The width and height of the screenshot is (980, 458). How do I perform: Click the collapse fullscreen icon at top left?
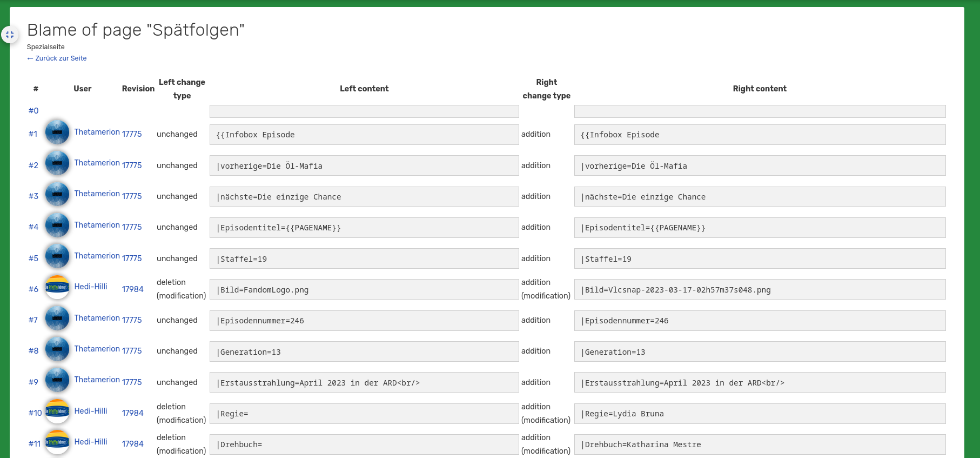[10, 35]
